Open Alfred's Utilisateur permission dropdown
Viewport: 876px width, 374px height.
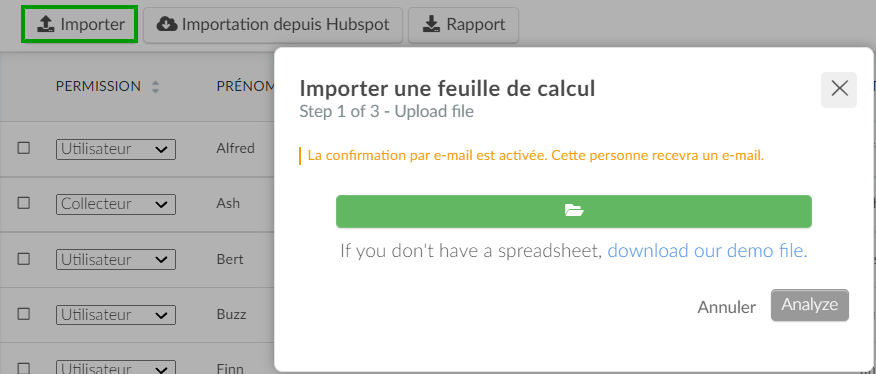coord(116,149)
